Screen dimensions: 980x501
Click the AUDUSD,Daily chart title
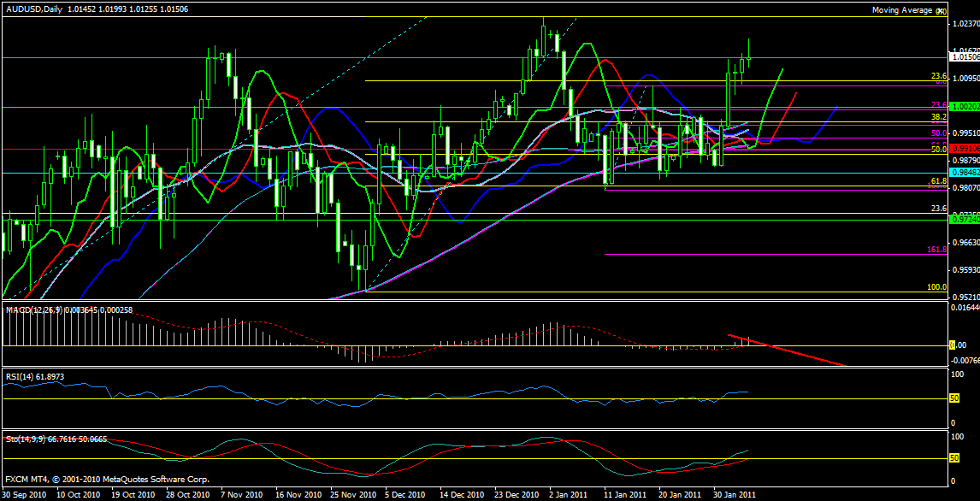click(32, 9)
